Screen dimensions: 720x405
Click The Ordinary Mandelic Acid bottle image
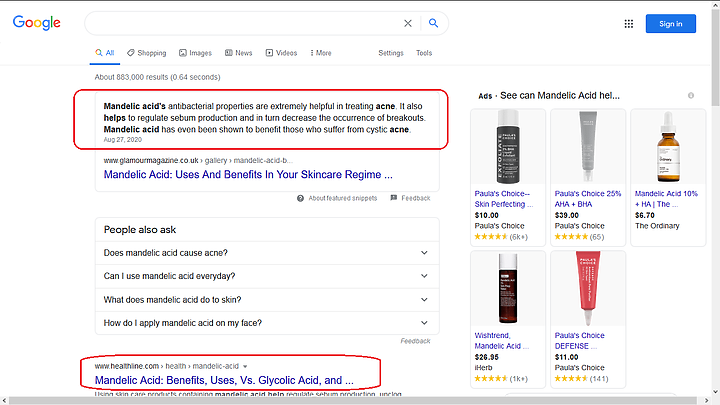tap(668, 146)
